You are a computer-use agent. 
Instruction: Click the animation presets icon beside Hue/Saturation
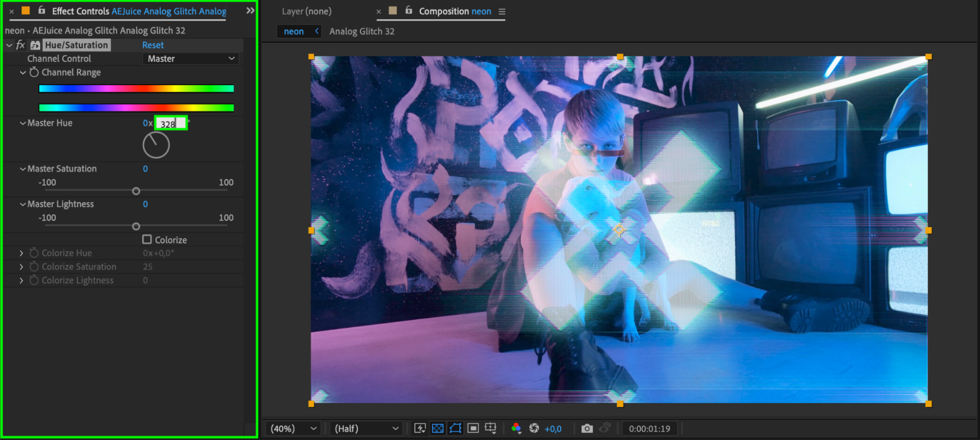point(35,45)
